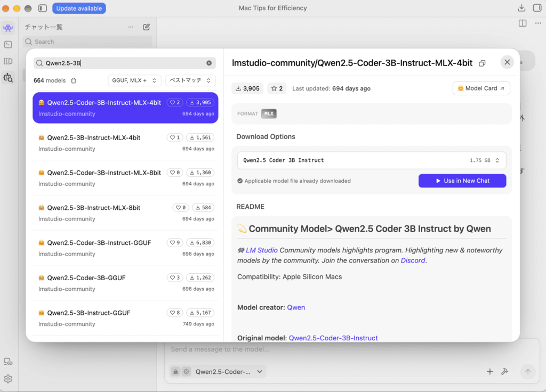Open the downloads icon in the title bar
Screen dimensions: 546x392
click(521, 8)
